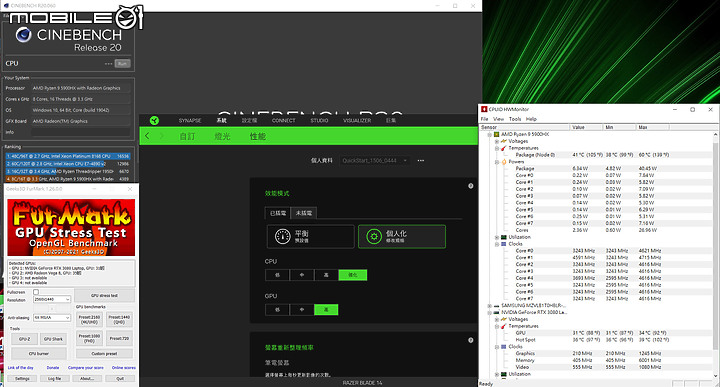
Task: Click the NVIDIA GeForce RTX 3080 device icon
Action: click(496, 312)
